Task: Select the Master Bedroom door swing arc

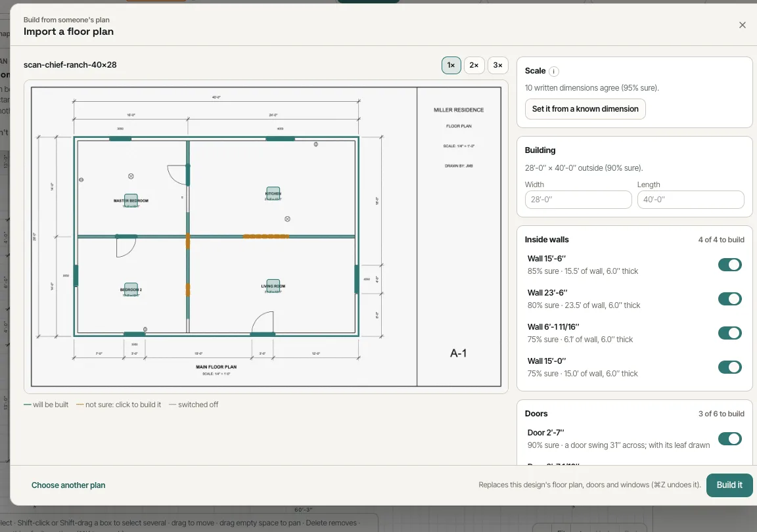Action: [x=177, y=175]
